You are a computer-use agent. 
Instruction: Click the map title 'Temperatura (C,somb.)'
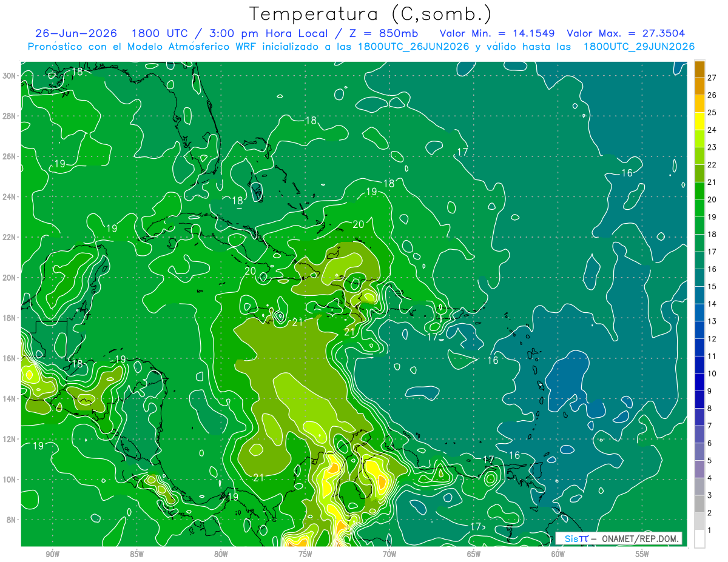tap(371, 14)
